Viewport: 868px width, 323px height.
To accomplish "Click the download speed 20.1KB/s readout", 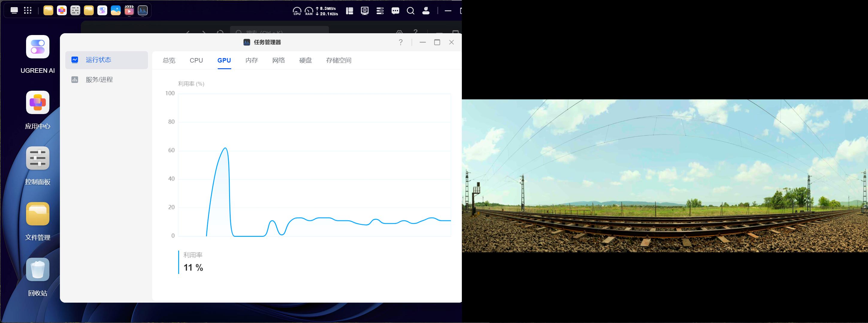I will tap(327, 14).
